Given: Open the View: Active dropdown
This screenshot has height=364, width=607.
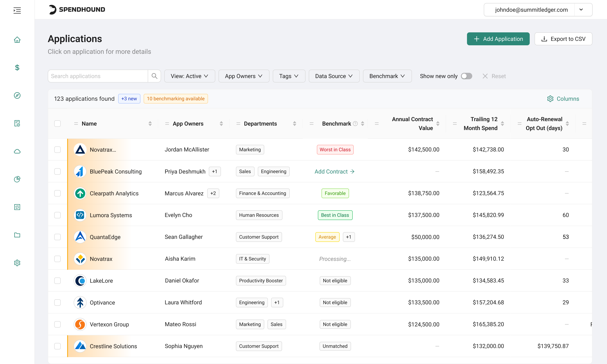Looking at the screenshot, I should [190, 76].
